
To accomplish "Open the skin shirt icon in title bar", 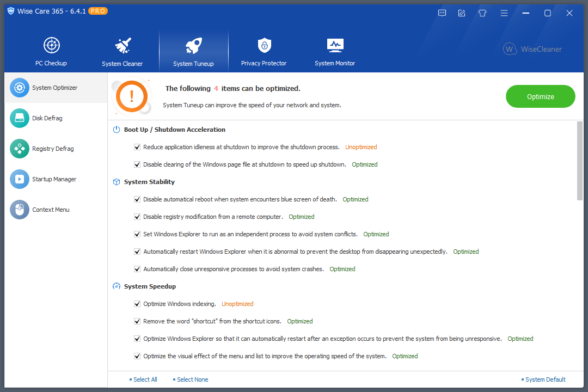I will click(x=482, y=13).
